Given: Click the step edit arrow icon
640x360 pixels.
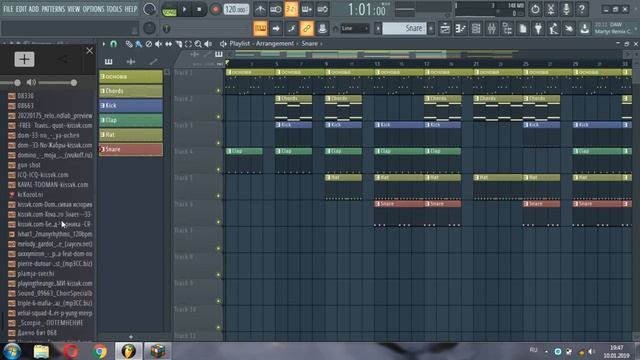Looking at the screenshot, I should point(276,28).
